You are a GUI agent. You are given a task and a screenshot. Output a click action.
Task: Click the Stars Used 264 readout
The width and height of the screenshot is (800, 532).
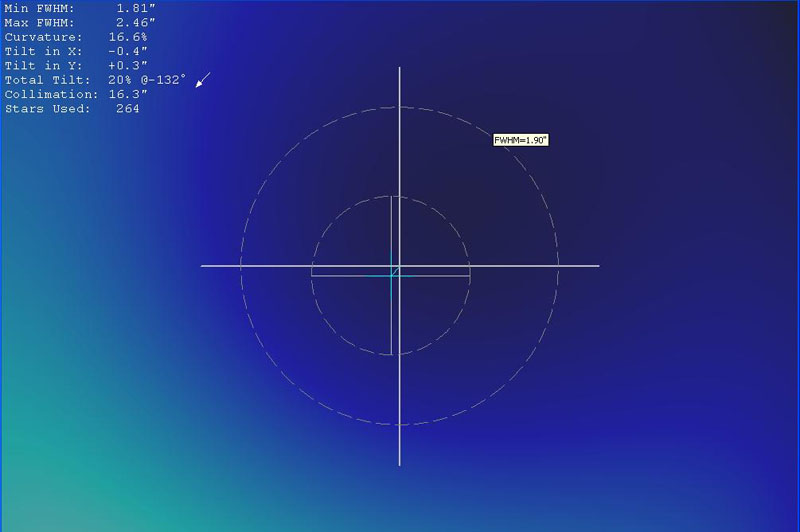(x=72, y=109)
